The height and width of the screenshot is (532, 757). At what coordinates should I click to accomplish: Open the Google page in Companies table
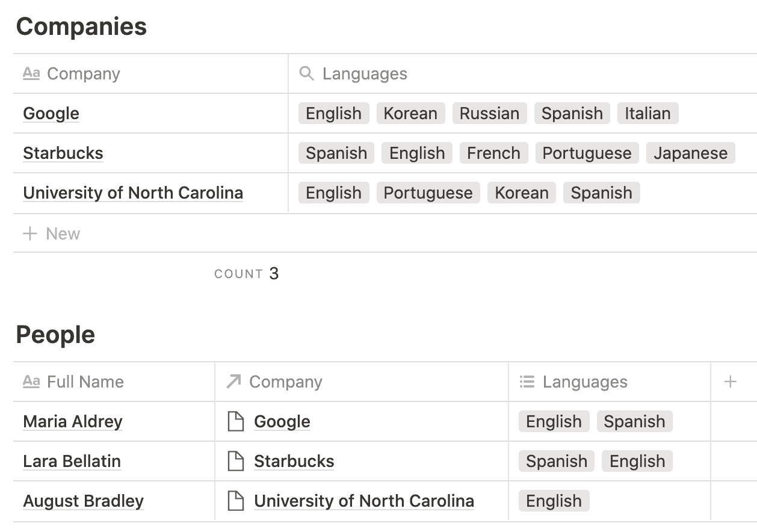[51, 113]
